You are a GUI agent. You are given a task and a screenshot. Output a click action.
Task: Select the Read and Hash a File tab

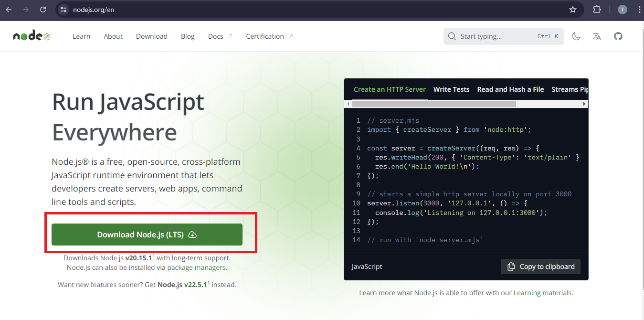(510, 89)
